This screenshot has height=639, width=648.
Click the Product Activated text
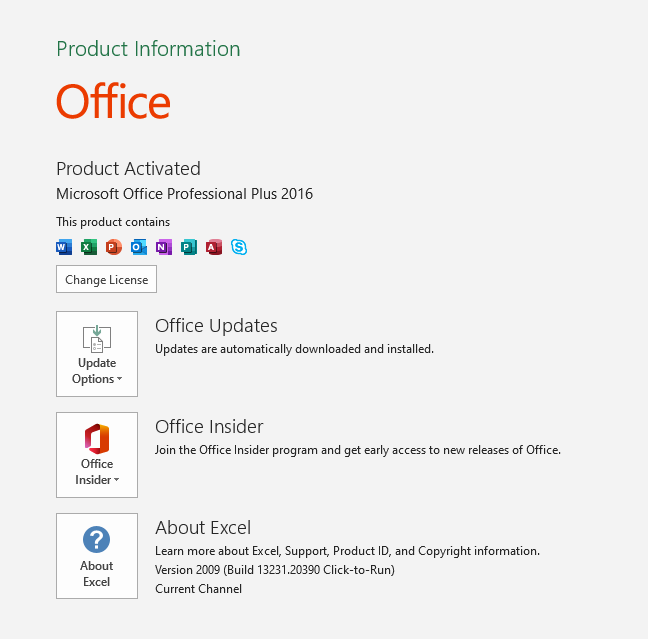point(129,169)
